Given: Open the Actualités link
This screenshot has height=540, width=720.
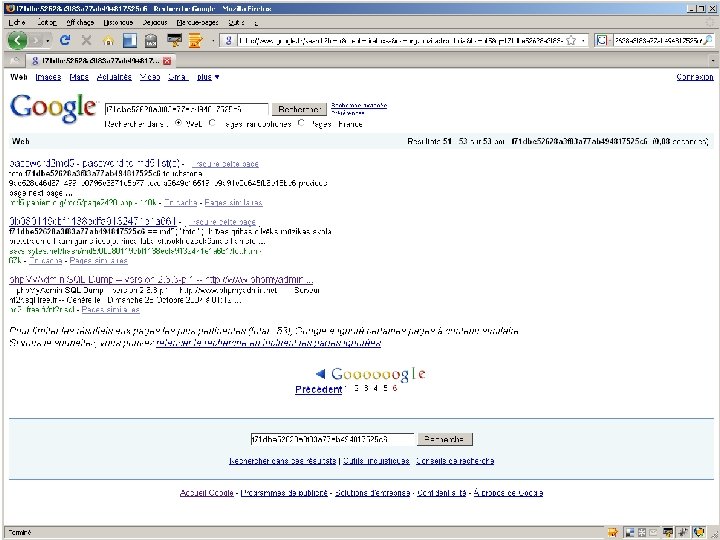Looking at the screenshot, I should tap(114, 77).
